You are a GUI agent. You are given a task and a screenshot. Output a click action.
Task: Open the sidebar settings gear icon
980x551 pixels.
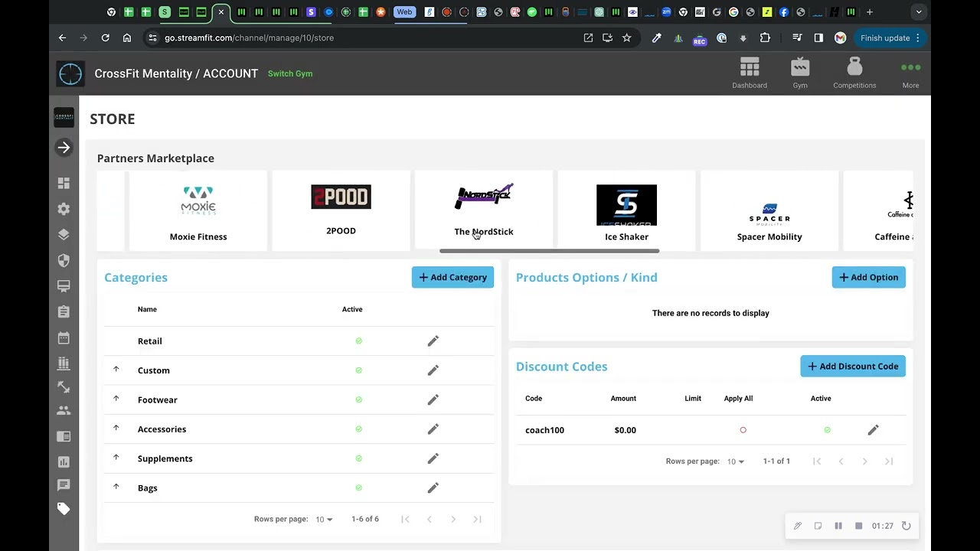click(64, 209)
